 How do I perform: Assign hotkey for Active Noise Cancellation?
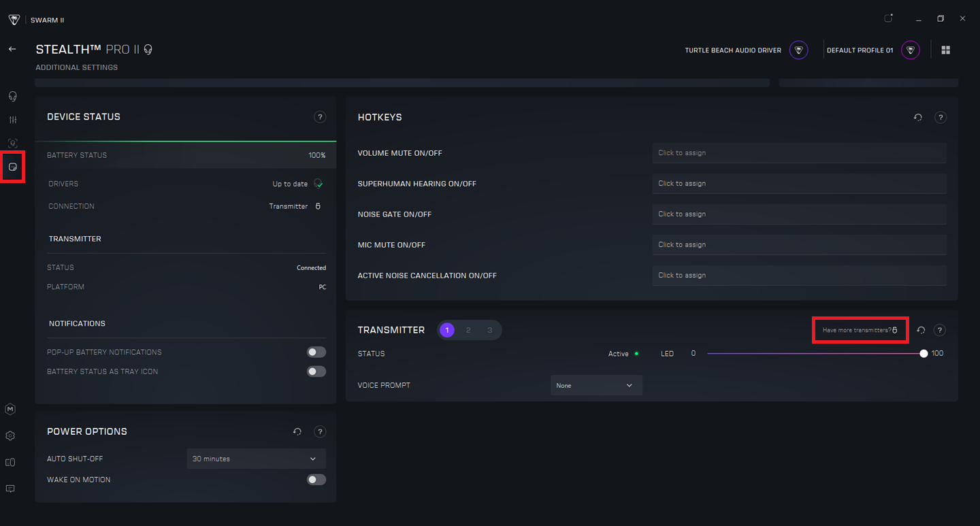pos(799,276)
